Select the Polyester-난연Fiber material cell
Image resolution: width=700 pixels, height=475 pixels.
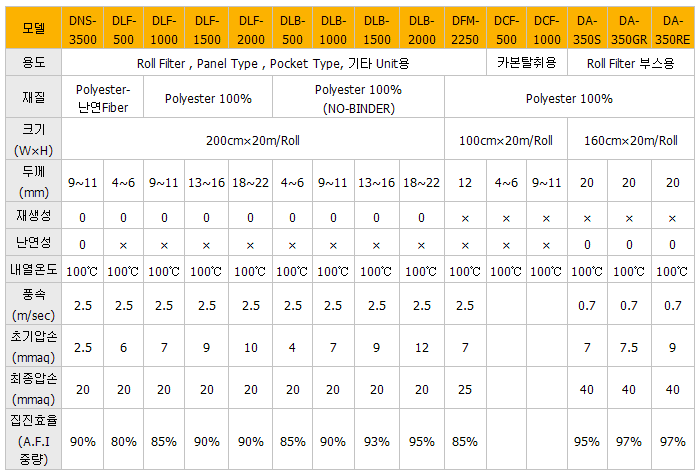point(103,97)
